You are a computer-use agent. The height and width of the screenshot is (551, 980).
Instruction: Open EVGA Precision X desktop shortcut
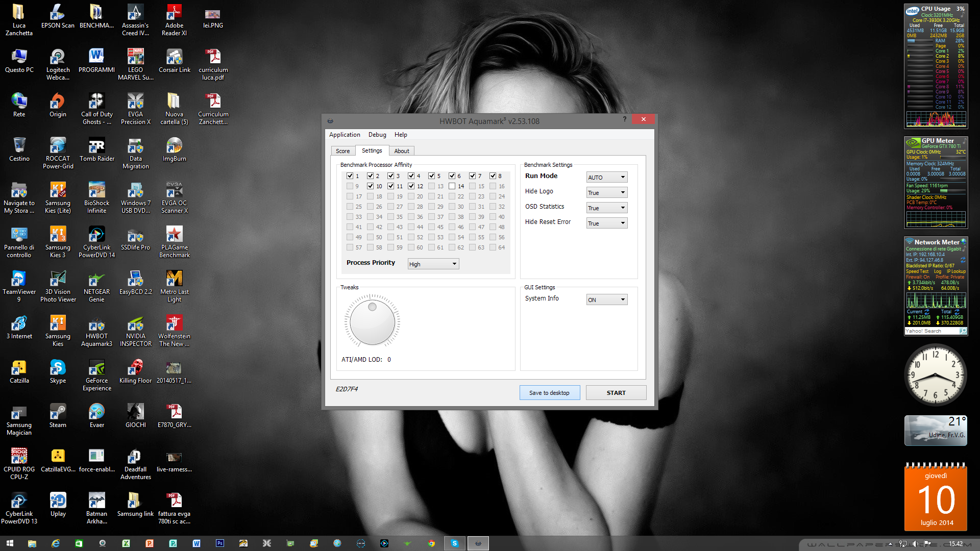point(135,109)
